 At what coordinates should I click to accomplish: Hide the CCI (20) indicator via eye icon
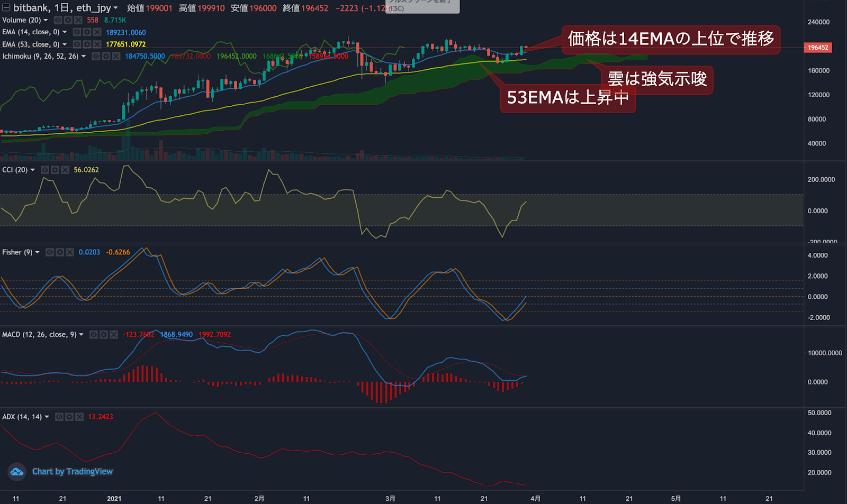click(45, 170)
